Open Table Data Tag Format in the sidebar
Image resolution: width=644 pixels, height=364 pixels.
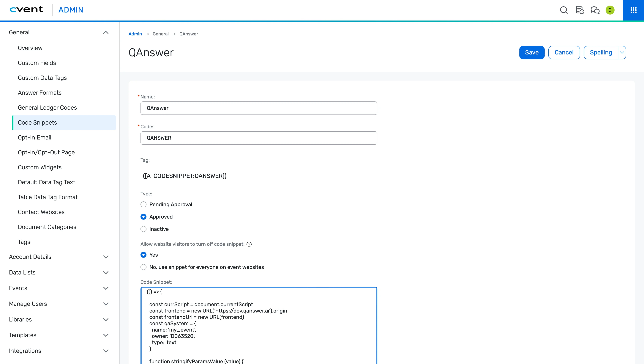coord(48,197)
